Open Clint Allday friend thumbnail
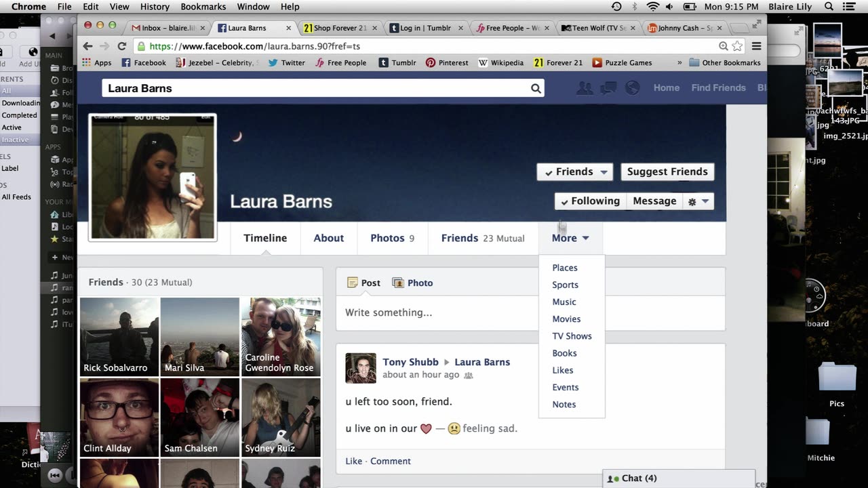 [119, 417]
